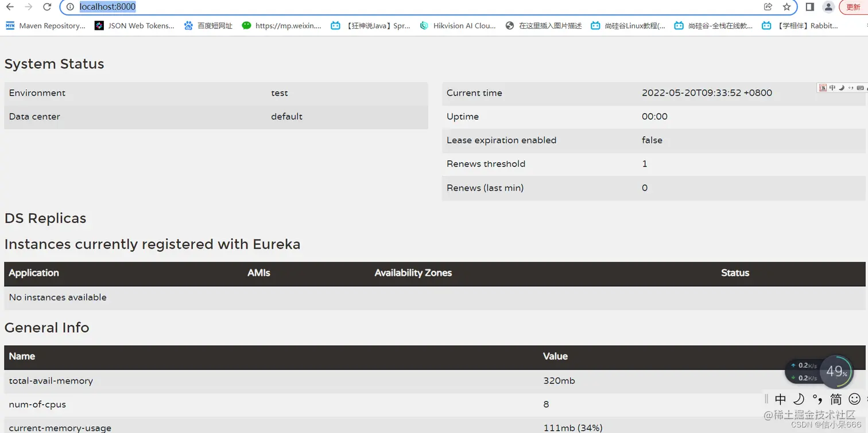Click the download speed 0.2K/s indicator
The width and height of the screenshot is (868, 433).
pos(804,378)
